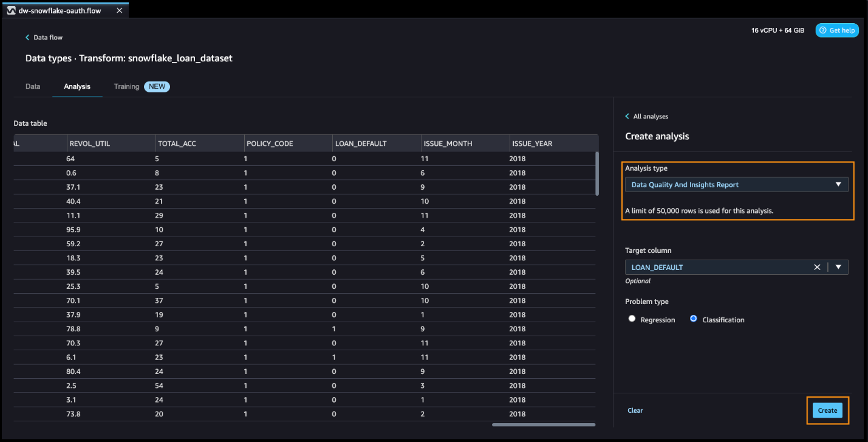This screenshot has height=442, width=868.
Task: Click the chevron next to All analyses
Action: coord(627,116)
